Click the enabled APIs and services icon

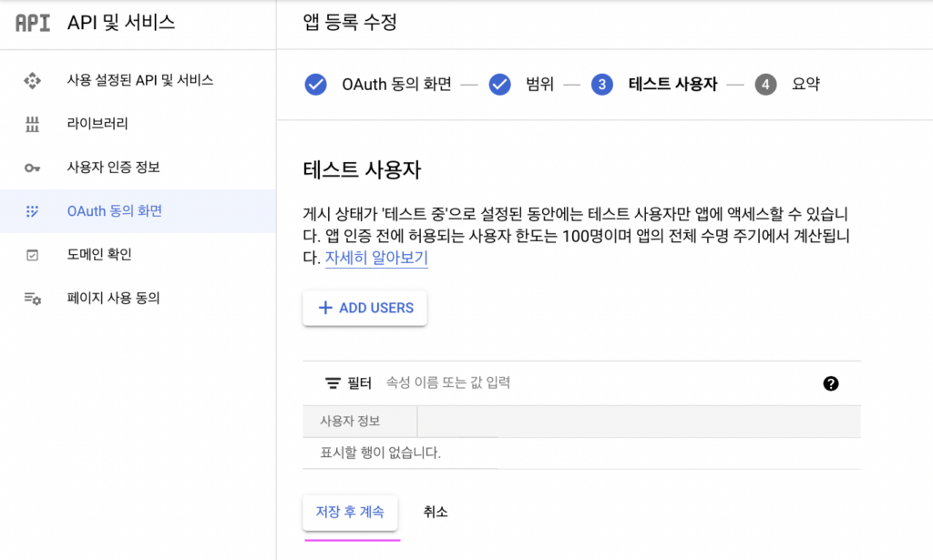tap(33, 80)
